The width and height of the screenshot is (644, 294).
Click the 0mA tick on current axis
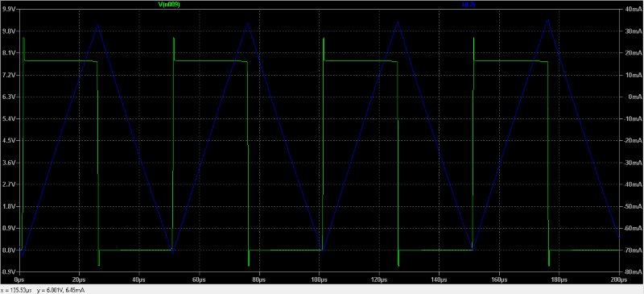tap(633, 97)
